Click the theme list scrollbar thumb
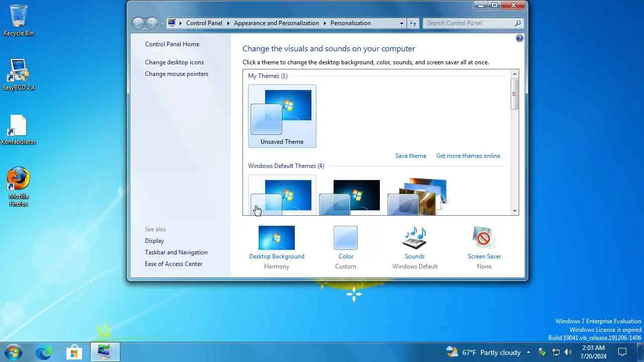The width and height of the screenshot is (644, 362). click(514, 94)
